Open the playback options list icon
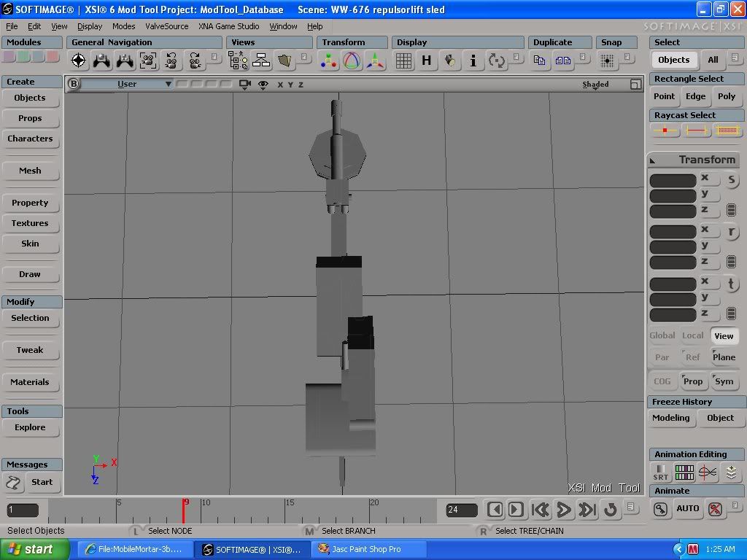The image size is (747, 560). 630,506
